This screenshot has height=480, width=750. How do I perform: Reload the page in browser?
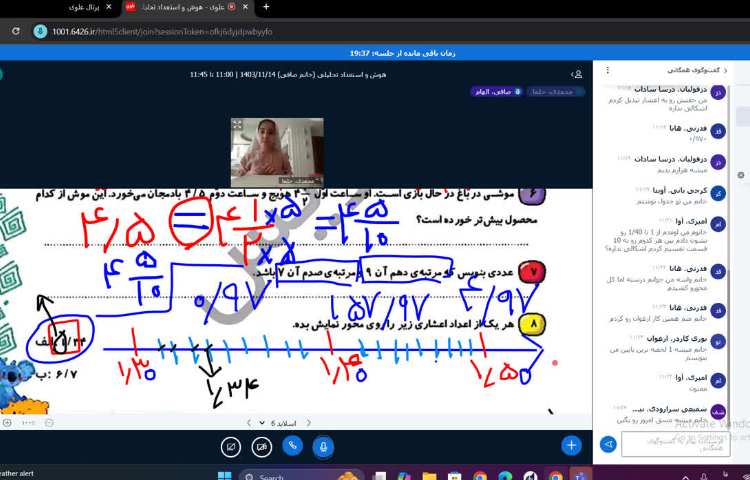click(x=16, y=31)
